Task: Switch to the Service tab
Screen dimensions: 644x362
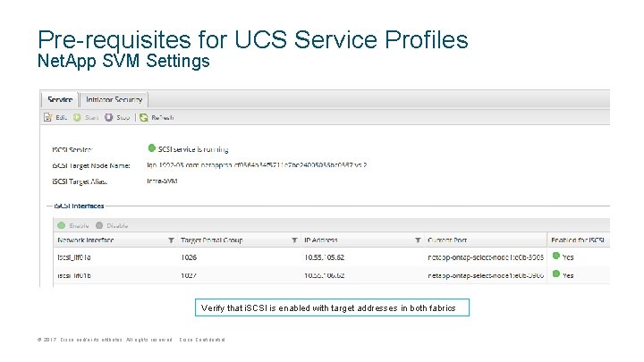Action: [x=60, y=99]
